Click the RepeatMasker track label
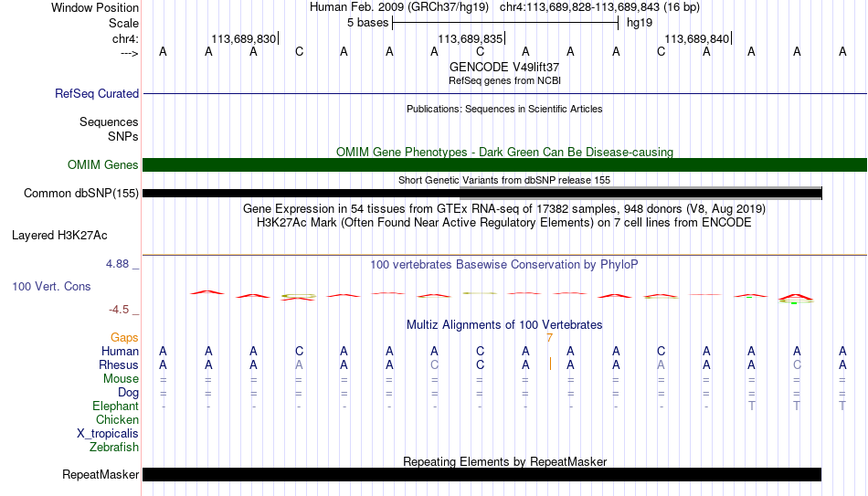This screenshot has width=868, height=496. [101, 474]
